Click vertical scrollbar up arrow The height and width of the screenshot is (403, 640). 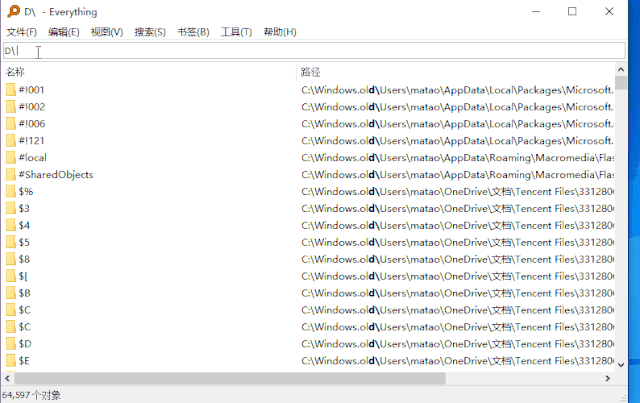(621, 69)
